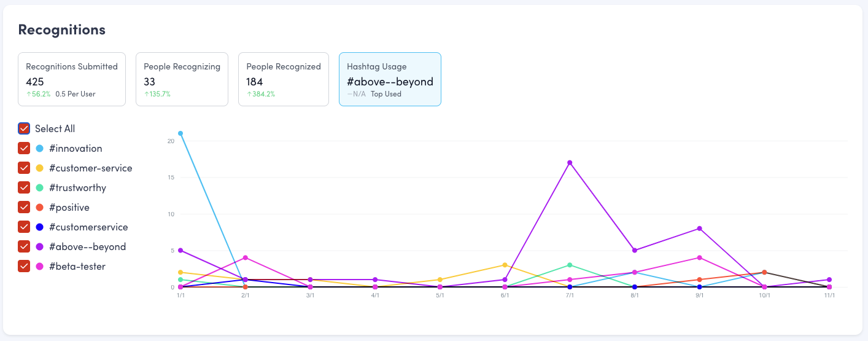Viewport: 868px width, 341px height.
Task: Open the Recognitions Submitted card
Action: pyautogui.click(x=72, y=79)
